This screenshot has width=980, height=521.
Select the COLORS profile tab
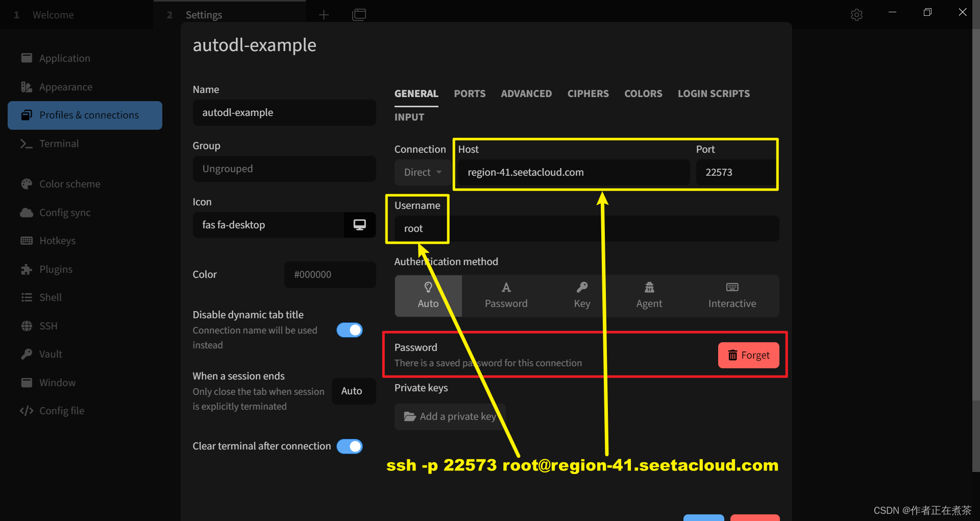point(643,93)
